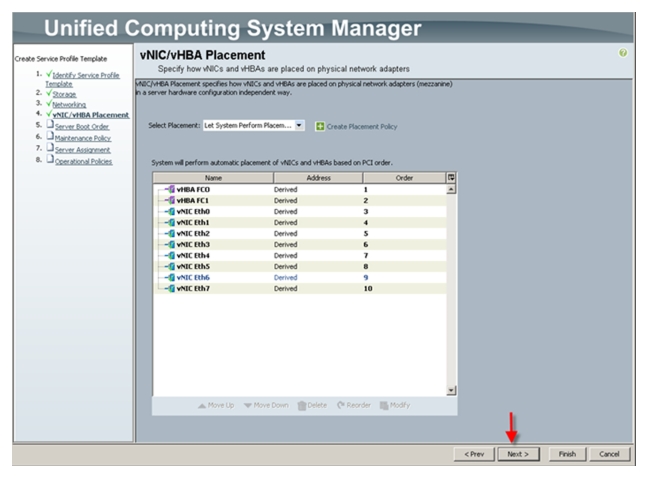This screenshot has height=479, width=649.
Task: Sort by the Name column header
Action: 213,178
